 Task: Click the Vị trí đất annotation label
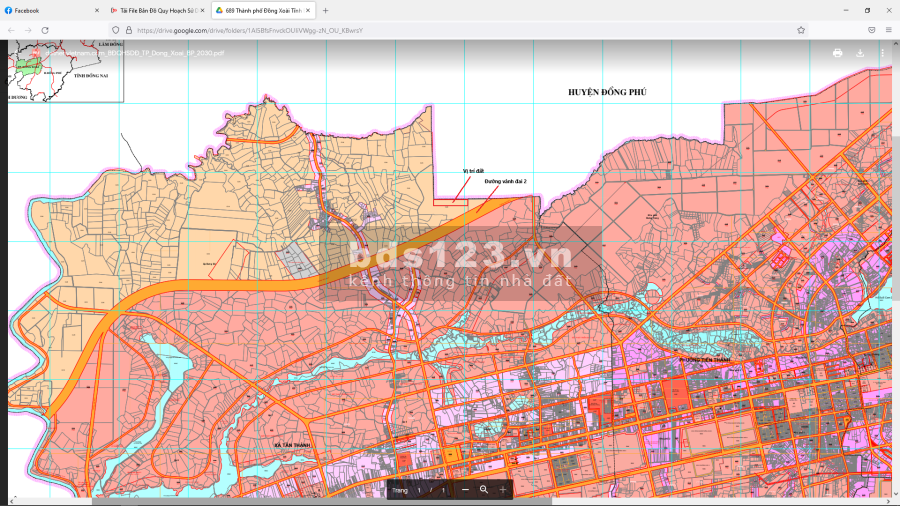473,171
